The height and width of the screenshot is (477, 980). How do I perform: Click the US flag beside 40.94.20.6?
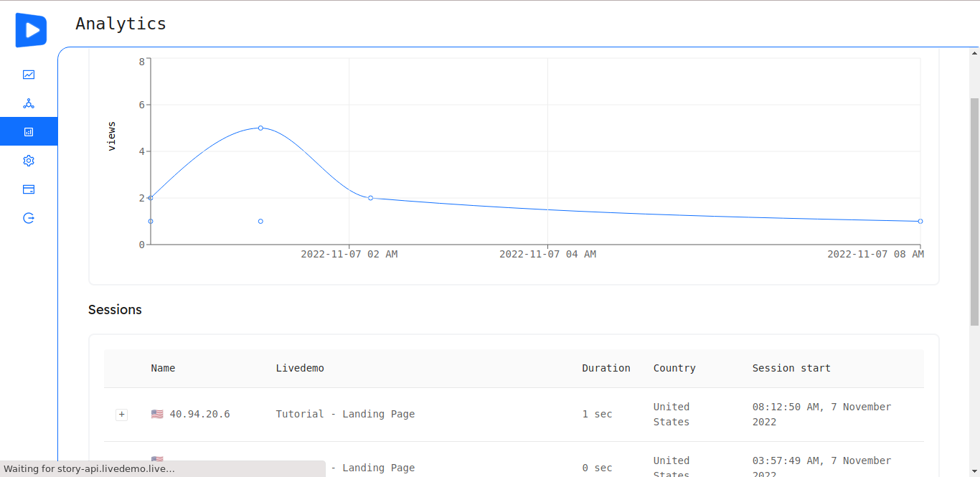pos(157,414)
